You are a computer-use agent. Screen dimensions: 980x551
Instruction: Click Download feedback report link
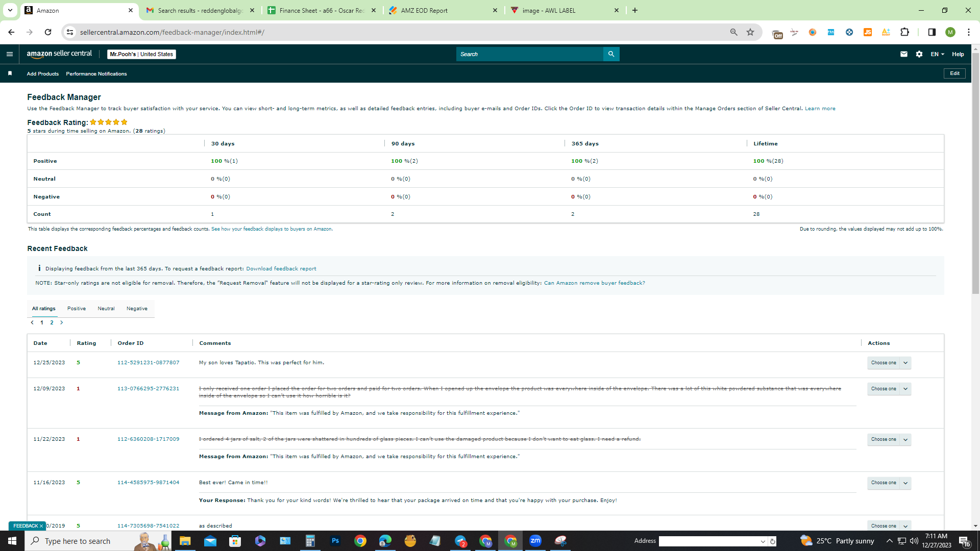(x=281, y=269)
